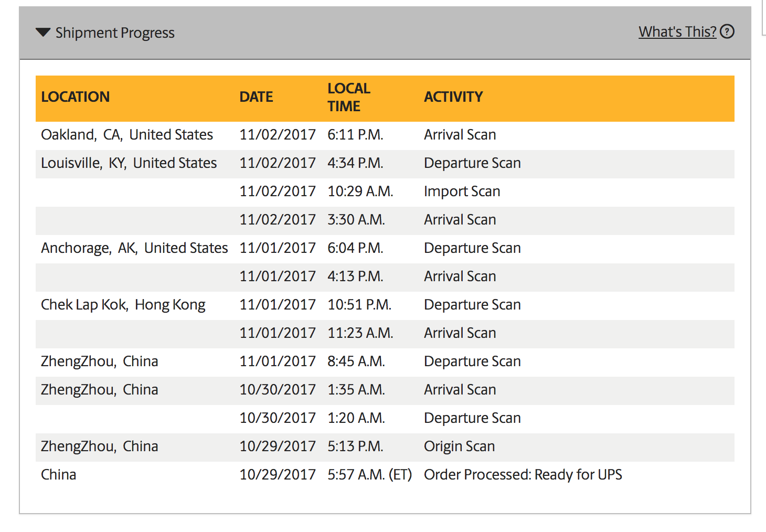
Task: Click Order Processed: Ready for UPS
Action: click(523, 475)
